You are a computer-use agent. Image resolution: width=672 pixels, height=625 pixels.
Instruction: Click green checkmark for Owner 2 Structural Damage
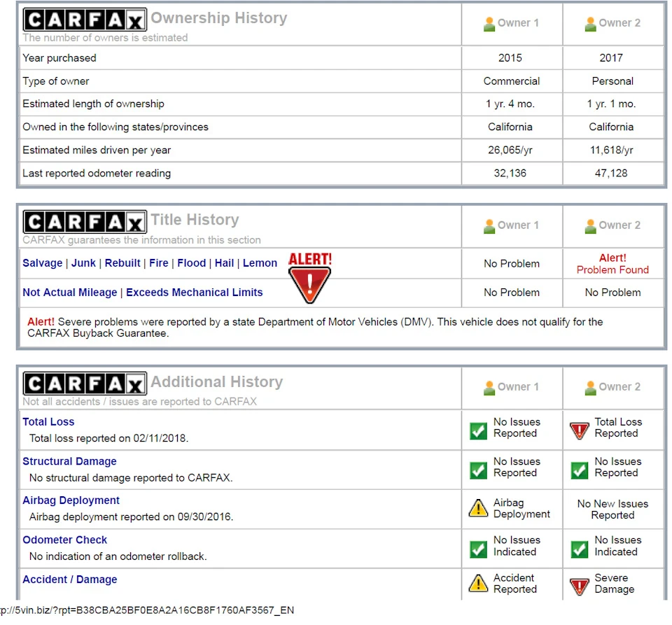point(580,470)
